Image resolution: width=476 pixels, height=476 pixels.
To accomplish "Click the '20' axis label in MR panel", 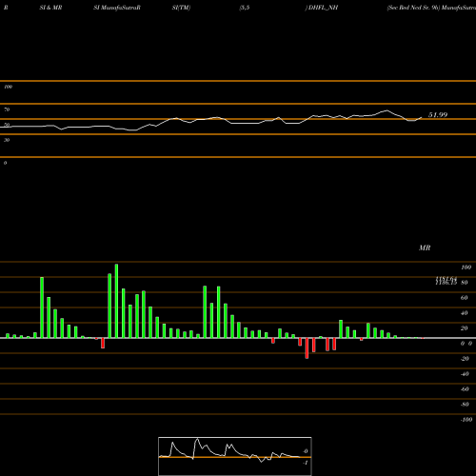I will pyautogui.click(x=465, y=328).
